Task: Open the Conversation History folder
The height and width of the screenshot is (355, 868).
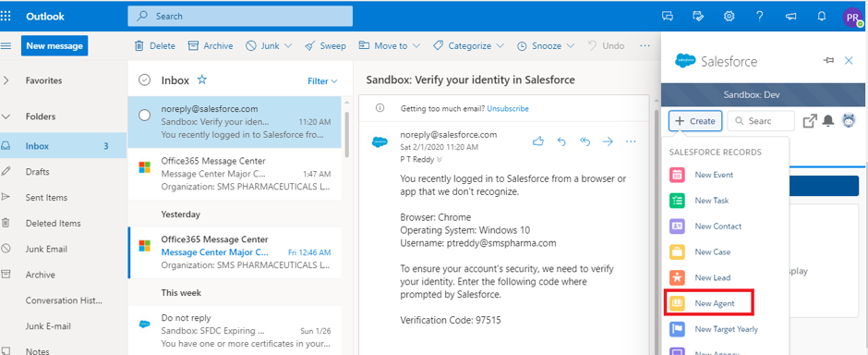Action: pos(63,300)
